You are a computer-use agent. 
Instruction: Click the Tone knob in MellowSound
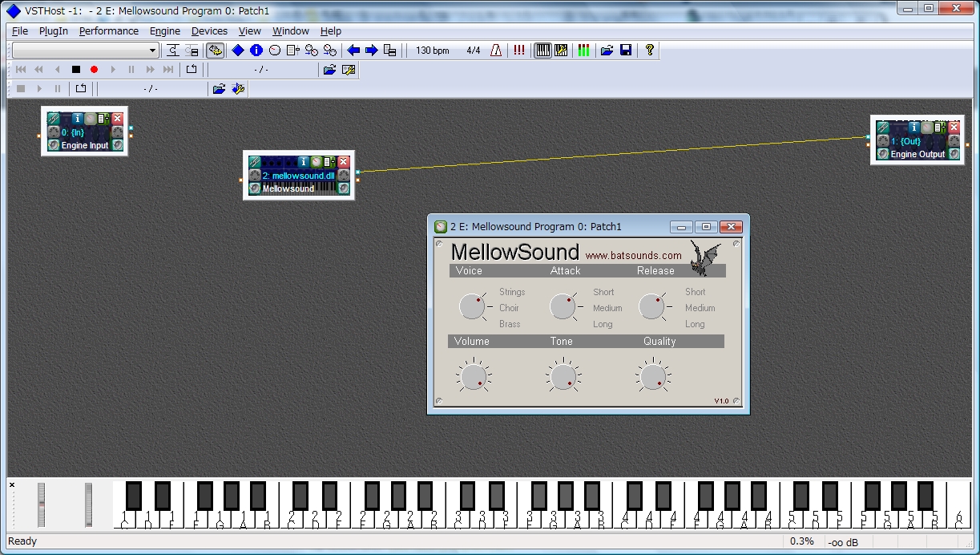click(563, 376)
